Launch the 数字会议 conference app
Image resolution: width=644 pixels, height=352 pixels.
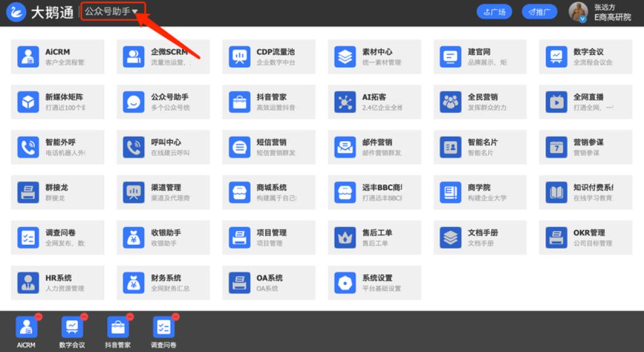585,56
